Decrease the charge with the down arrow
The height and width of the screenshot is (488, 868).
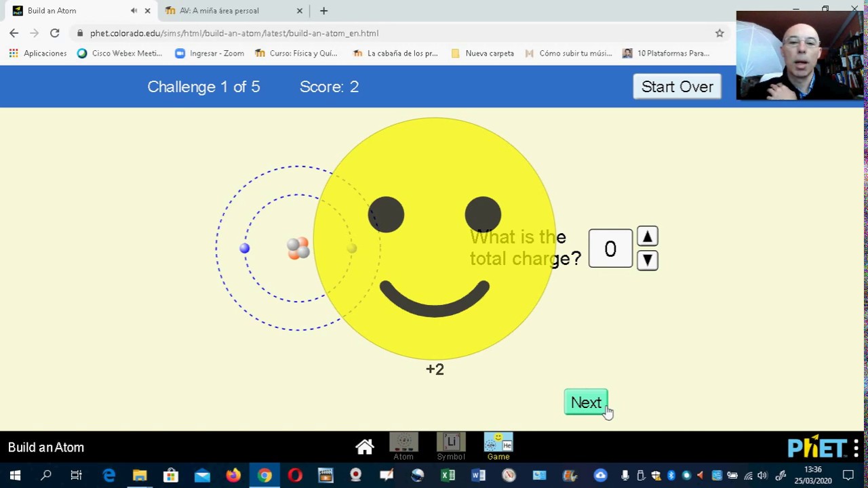pos(648,260)
